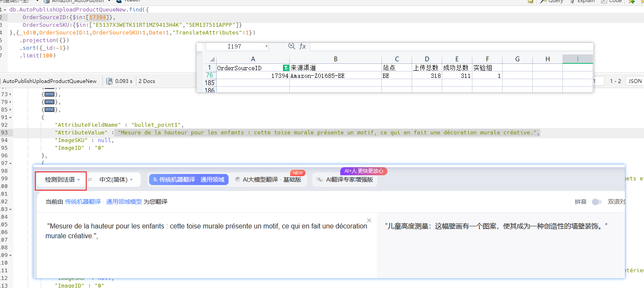644x288 pixels.
Task: Click the 2 Docs result count
Action: 147,81
